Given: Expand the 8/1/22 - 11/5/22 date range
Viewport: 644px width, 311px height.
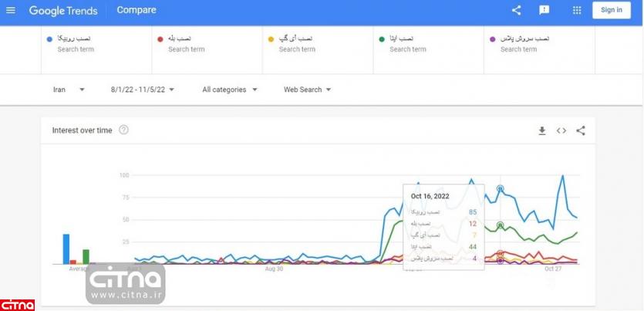Looking at the screenshot, I should pos(143,90).
